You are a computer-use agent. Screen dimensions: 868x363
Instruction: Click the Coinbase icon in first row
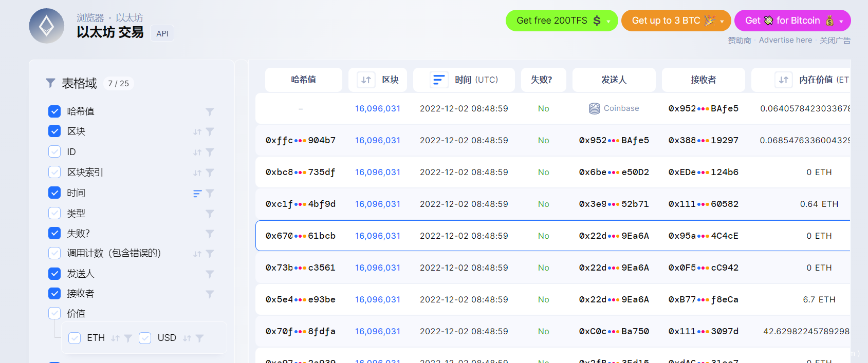click(x=594, y=108)
